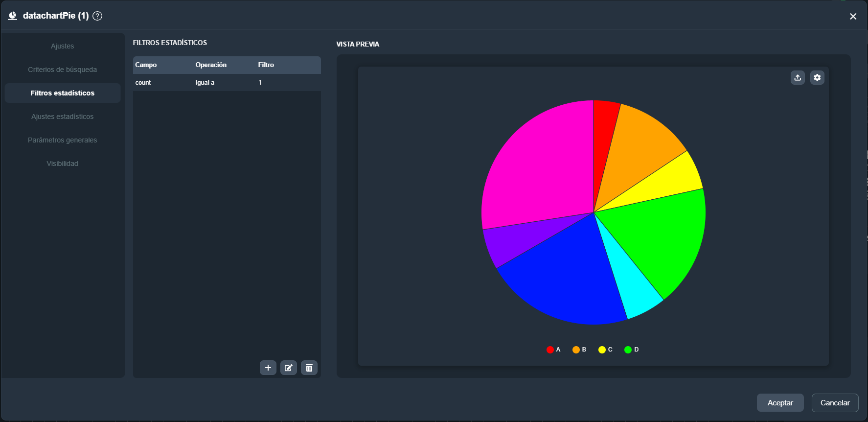Click the yellow C legend swatch
The width and height of the screenshot is (868, 422).
(x=602, y=350)
